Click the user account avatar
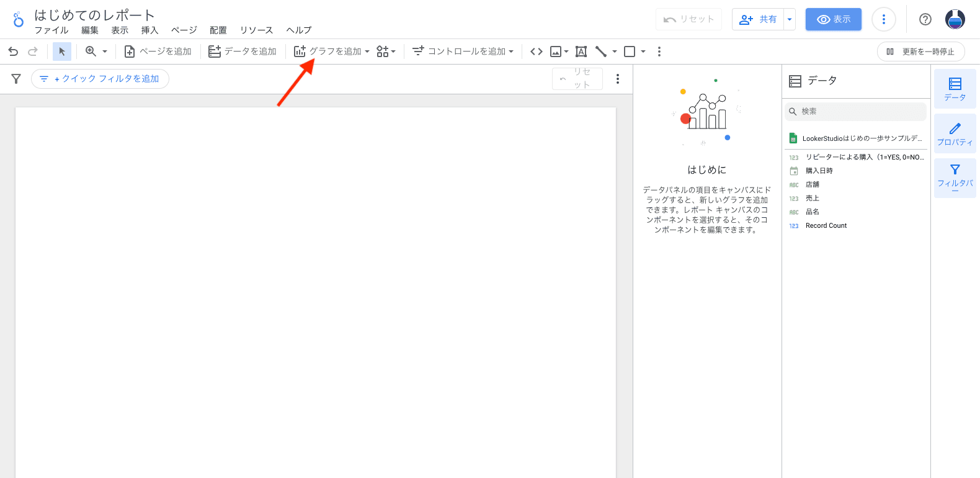The width and height of the screenshot is (980, 478). pyautogui.click(x=955, y=19)
